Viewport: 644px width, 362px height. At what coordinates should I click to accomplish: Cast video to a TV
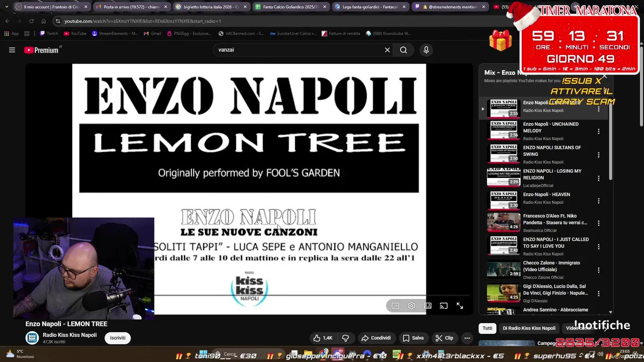[444, 306]
